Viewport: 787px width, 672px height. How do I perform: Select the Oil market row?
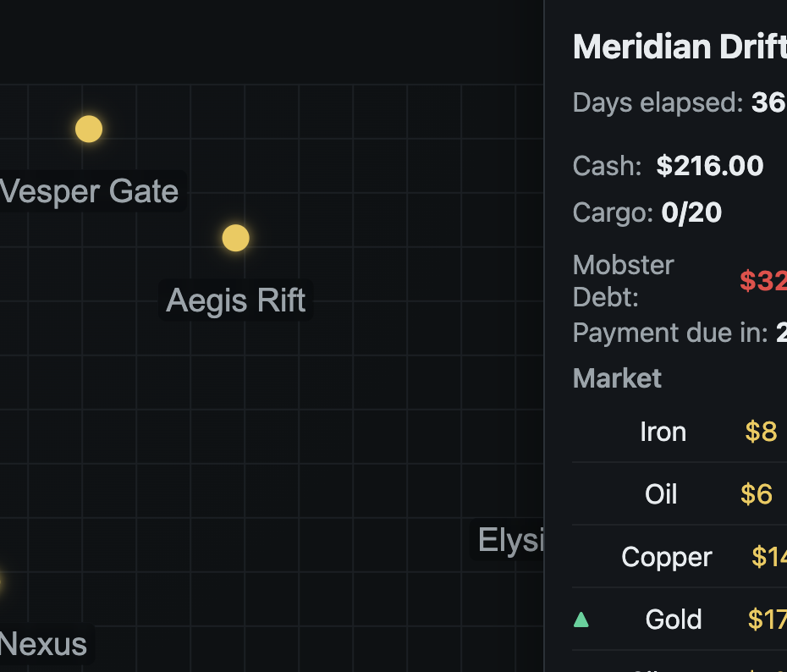pos(680,493)
